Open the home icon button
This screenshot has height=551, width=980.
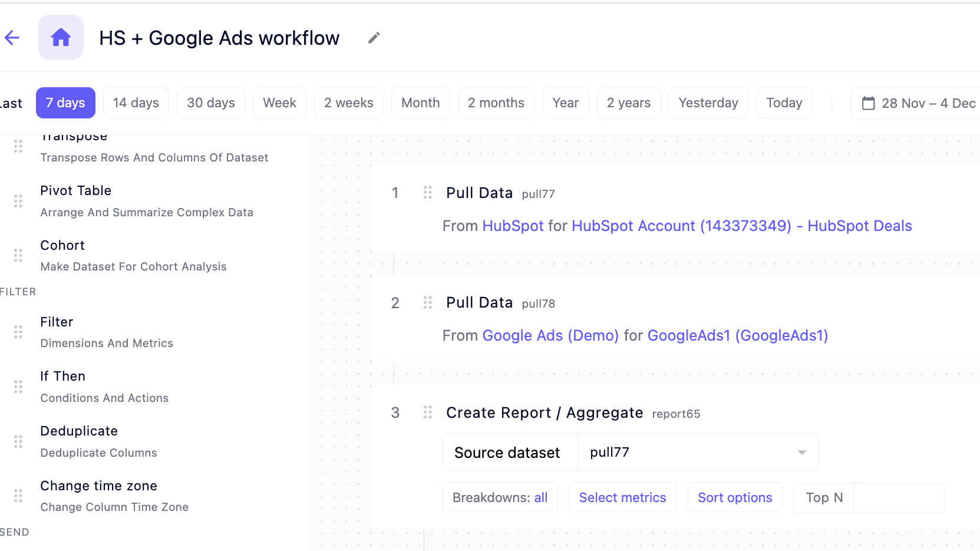point(61,38)
